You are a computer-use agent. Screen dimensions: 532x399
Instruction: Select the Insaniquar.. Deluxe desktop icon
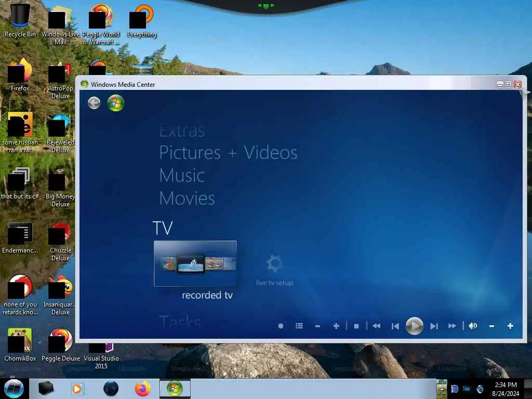tap(60, 295)
